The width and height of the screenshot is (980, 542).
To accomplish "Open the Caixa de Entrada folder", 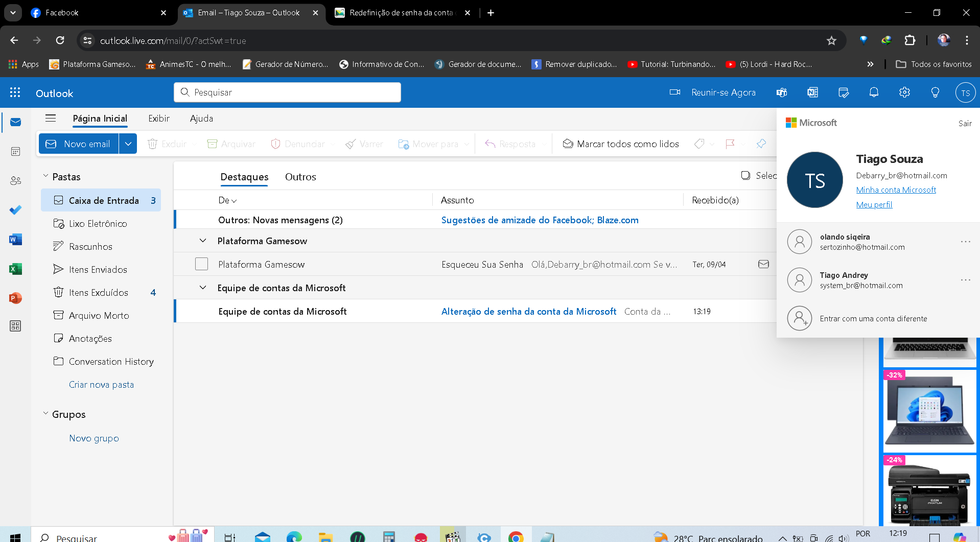I will [101, 200].
